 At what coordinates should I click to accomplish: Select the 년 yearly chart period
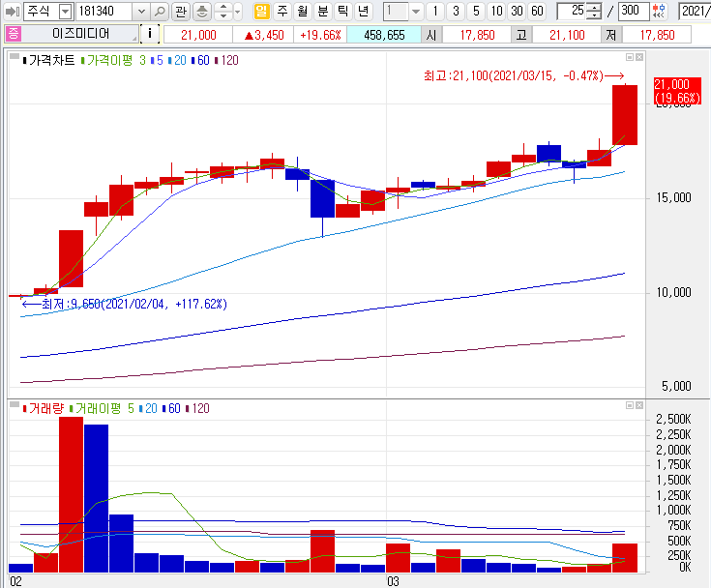point(363,11)
